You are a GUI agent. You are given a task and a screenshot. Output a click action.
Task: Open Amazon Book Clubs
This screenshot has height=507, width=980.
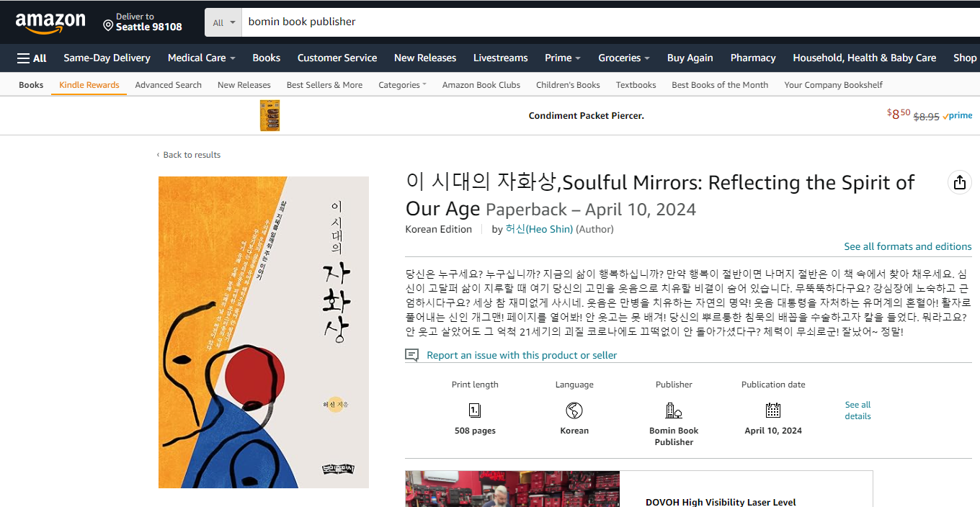(481, 85)
